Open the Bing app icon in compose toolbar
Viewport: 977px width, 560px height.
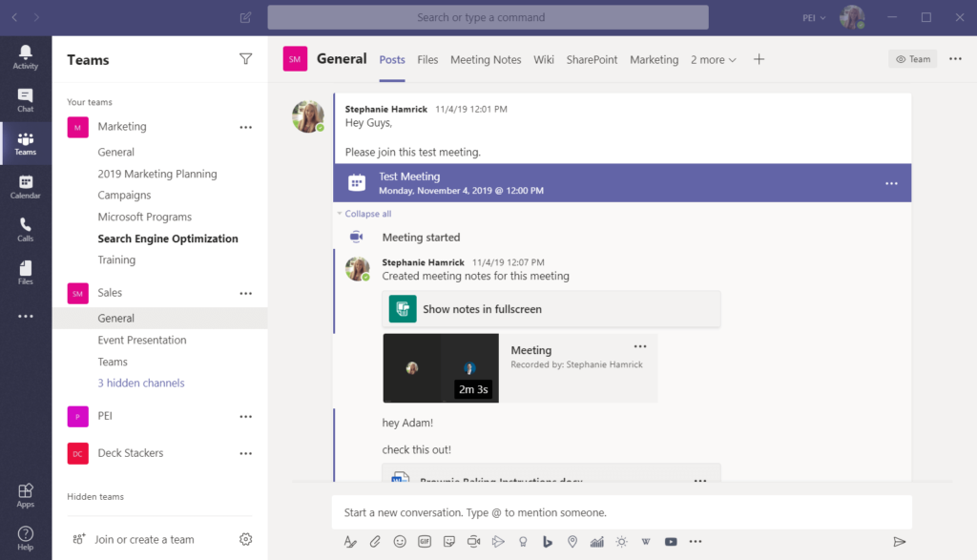548,542
